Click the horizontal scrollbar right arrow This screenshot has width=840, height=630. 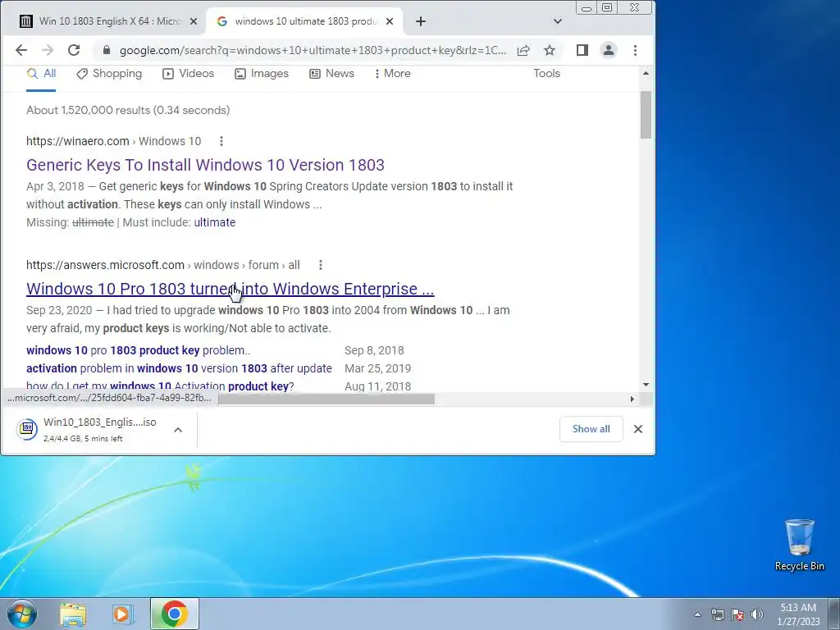click(632, 399)
